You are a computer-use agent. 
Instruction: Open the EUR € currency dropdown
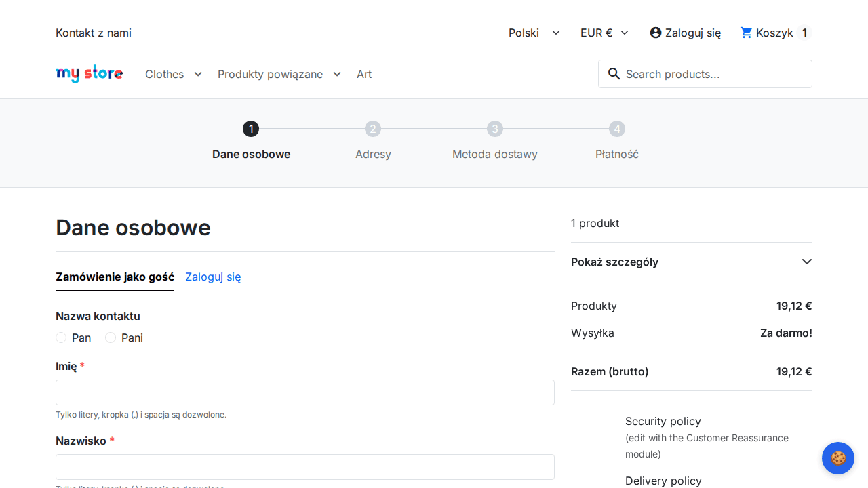(x=605, y=33)
